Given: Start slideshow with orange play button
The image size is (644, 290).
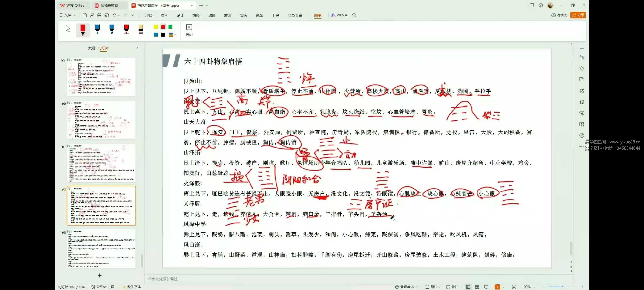Looking at the screenshot, I should coord(497,287).
